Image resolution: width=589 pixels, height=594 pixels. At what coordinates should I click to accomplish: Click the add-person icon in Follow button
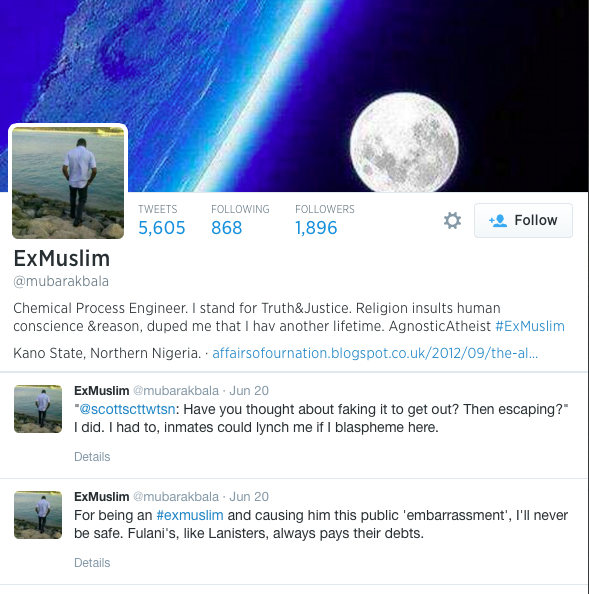[x=498, y=220]
